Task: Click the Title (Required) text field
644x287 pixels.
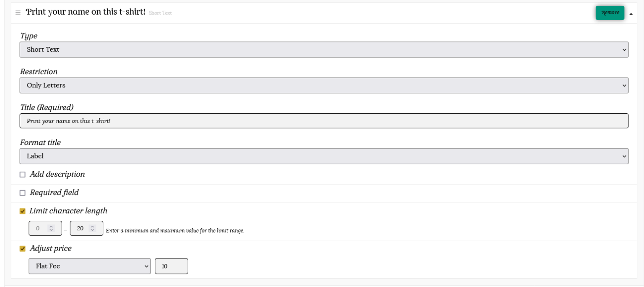Action: click(324, 121)
